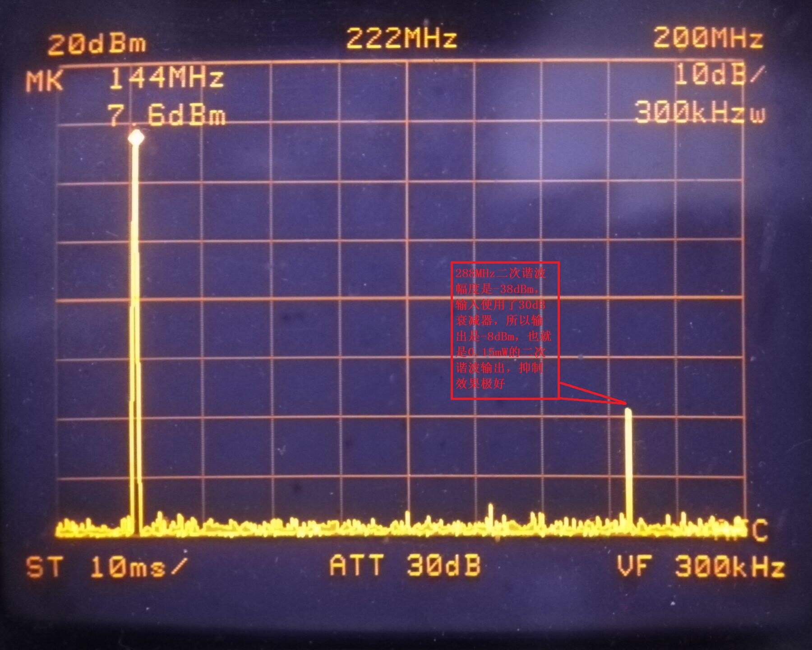Click the red callout line pointing to the harmonic
812x650 pixels.
coord(592,393)
